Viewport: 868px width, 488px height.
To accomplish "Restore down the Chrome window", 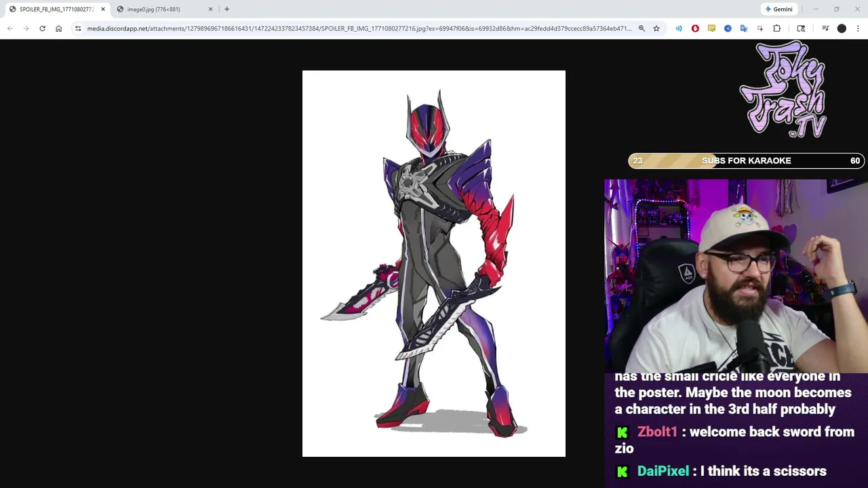I will (837, 9).
